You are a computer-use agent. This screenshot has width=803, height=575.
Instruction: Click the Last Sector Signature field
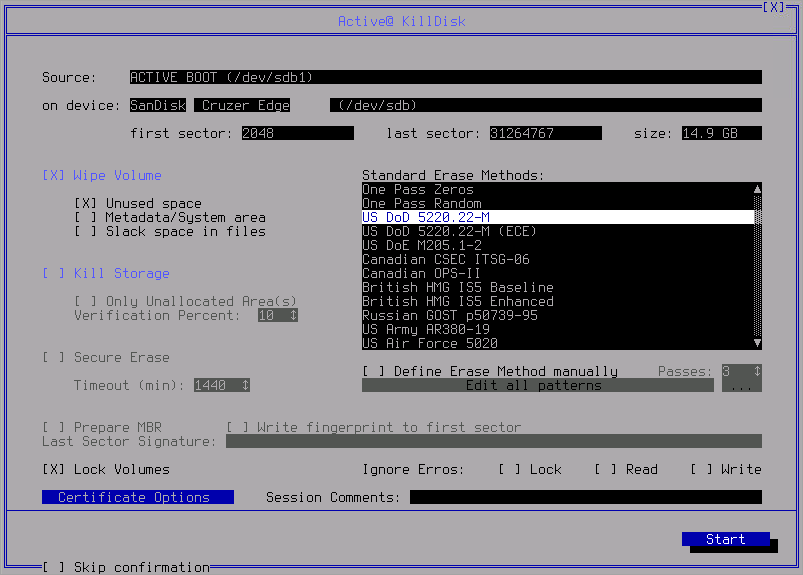[x=494, y=441]
